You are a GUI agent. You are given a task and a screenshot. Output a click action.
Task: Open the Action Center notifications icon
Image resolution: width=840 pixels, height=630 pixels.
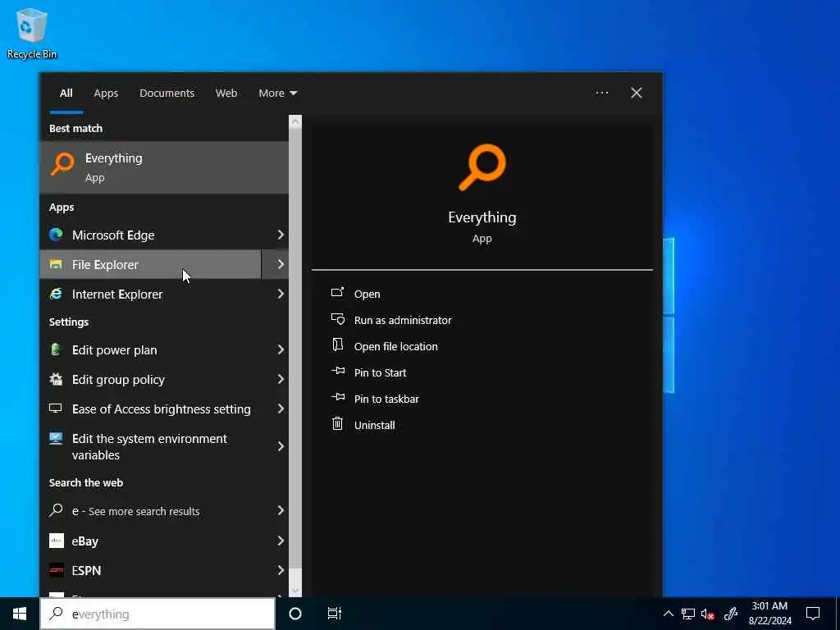(x=813, y=614)
